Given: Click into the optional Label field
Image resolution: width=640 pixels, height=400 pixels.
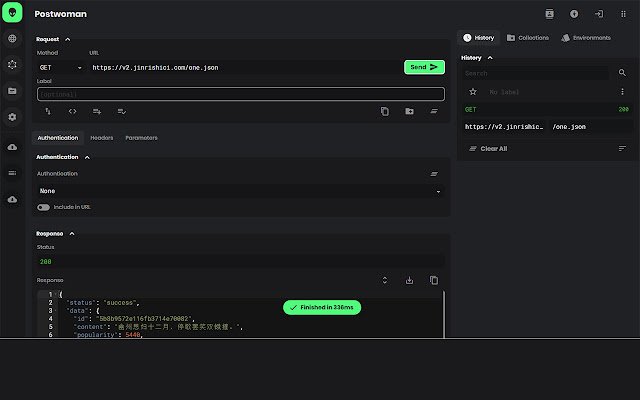Looking at the screenshot, I should click(x=241, y=94).
